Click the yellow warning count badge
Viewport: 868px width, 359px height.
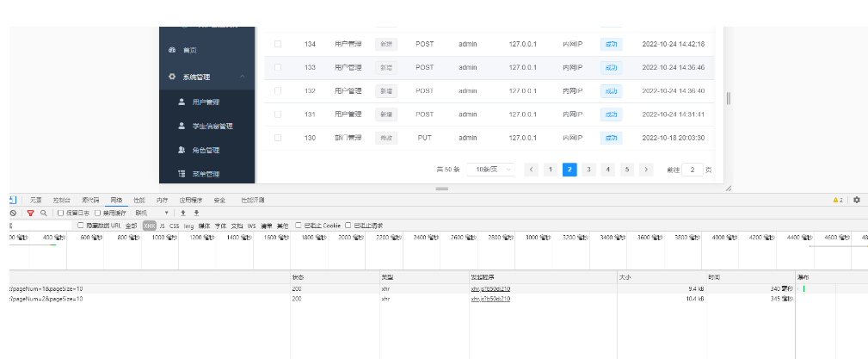coord(838,200)
